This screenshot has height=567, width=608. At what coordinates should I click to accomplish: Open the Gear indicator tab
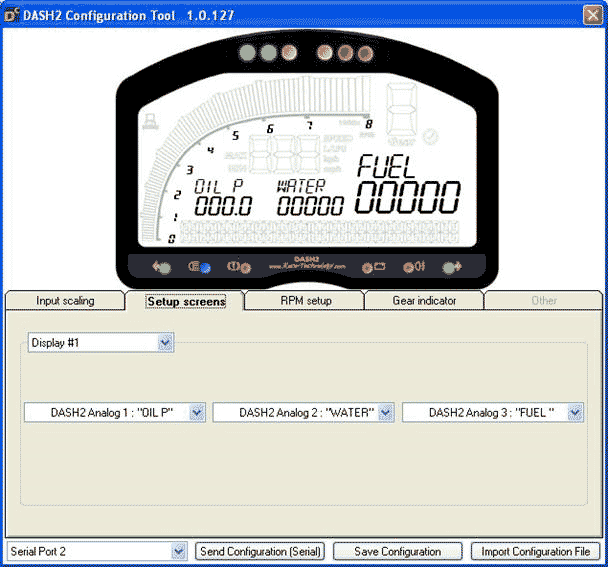[424, 300]
